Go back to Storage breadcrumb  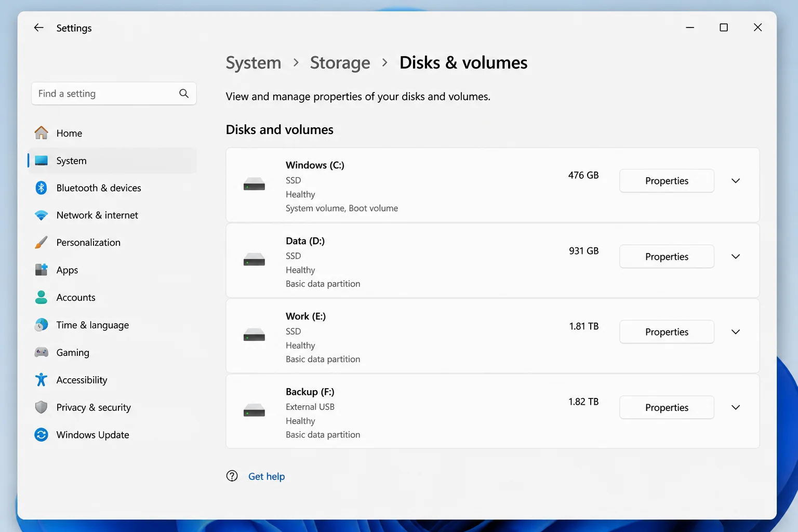[340, 63]
